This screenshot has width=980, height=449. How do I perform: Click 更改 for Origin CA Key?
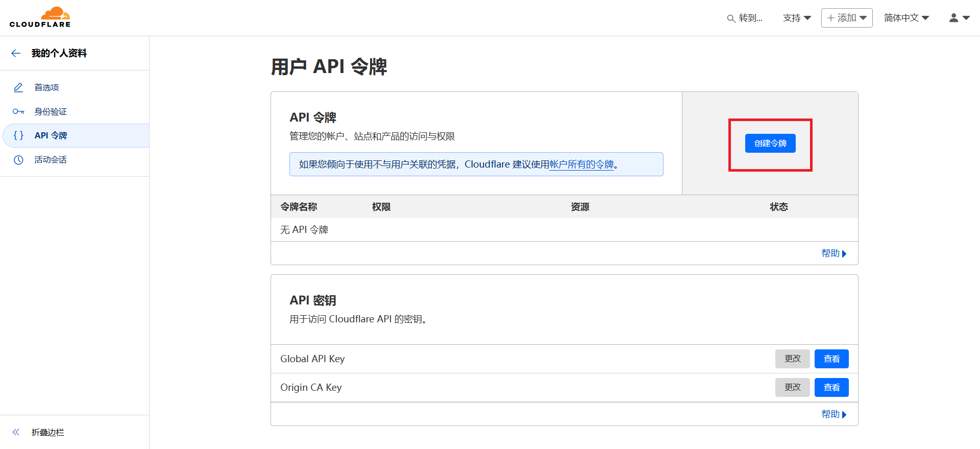pos(792,388)
